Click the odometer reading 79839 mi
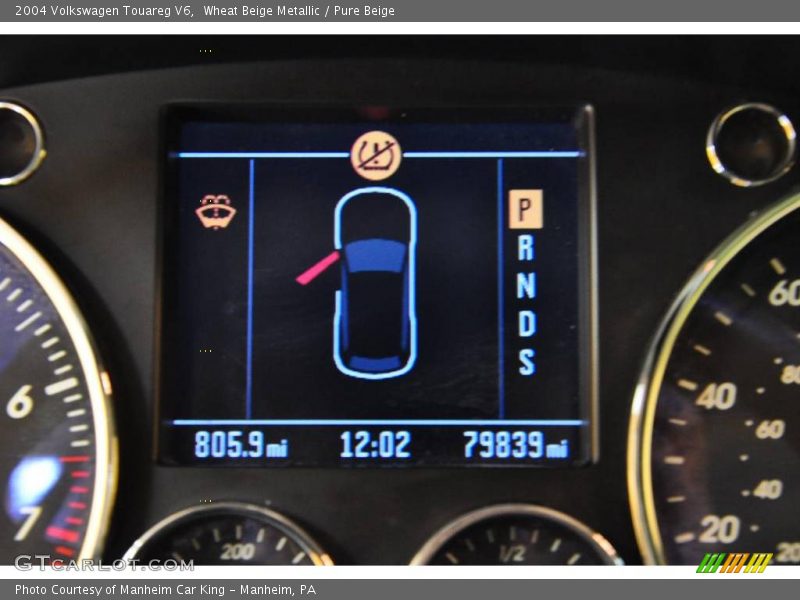The width and height of the screenshot is (800, 600). click(x=515, y=445)
